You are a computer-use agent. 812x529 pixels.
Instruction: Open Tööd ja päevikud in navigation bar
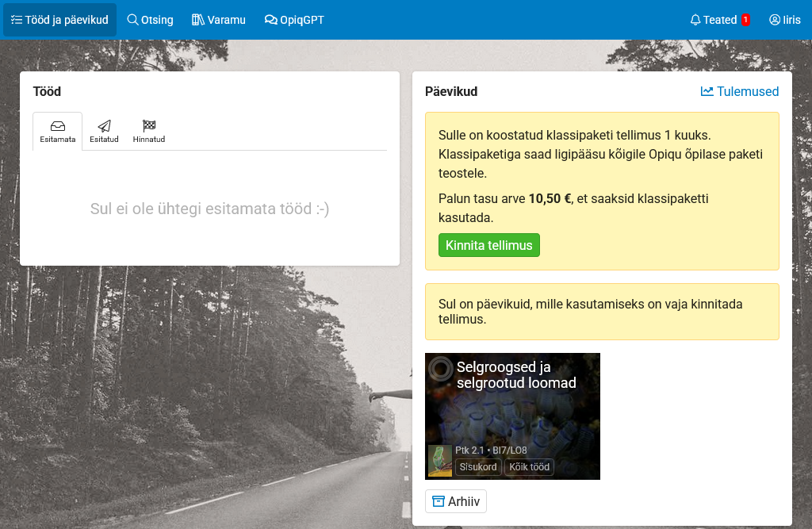pos(60,20)
